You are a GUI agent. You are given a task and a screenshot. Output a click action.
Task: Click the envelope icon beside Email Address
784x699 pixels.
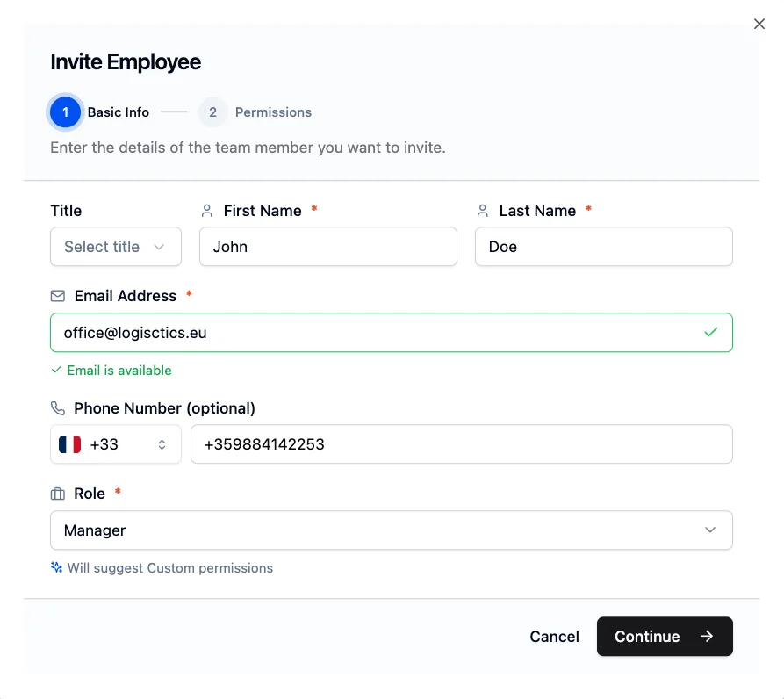click(x=57, y=296)
